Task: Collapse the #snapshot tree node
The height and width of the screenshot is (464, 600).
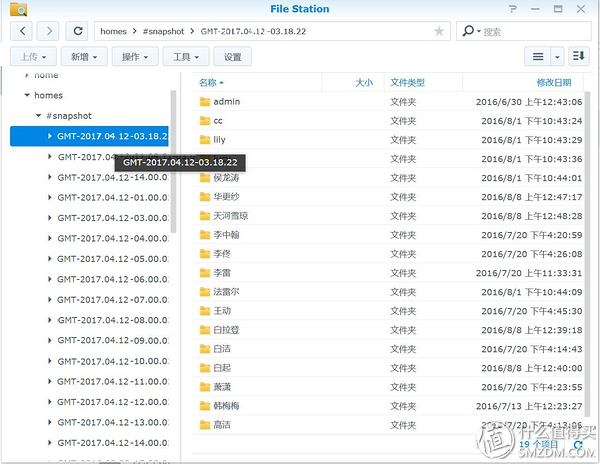Action: [38, 116]
